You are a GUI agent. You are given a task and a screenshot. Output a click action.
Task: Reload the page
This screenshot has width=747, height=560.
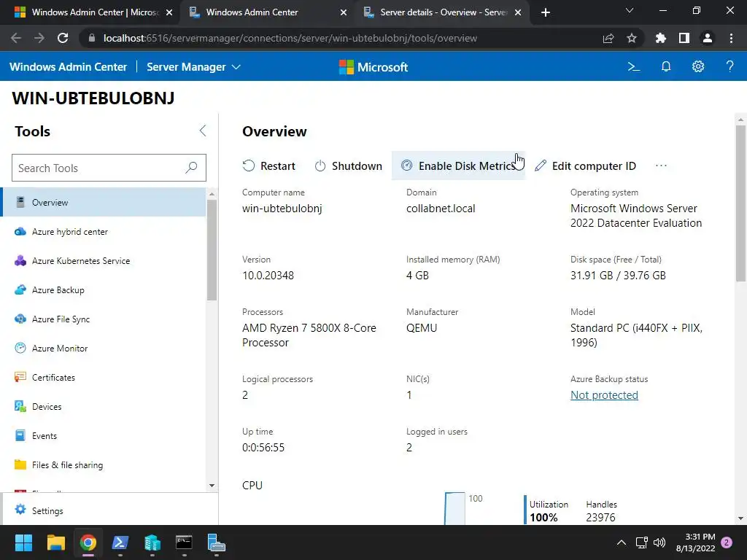click(x=63, y=38)
